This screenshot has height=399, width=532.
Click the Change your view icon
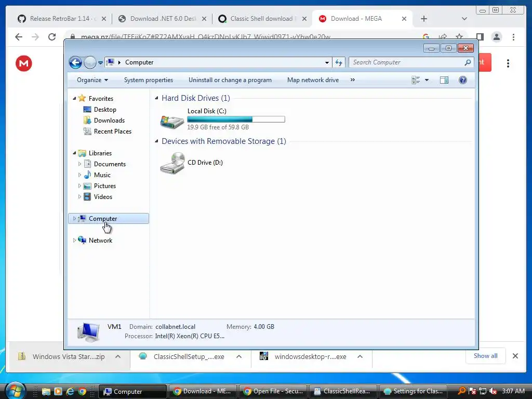[416, 80]
